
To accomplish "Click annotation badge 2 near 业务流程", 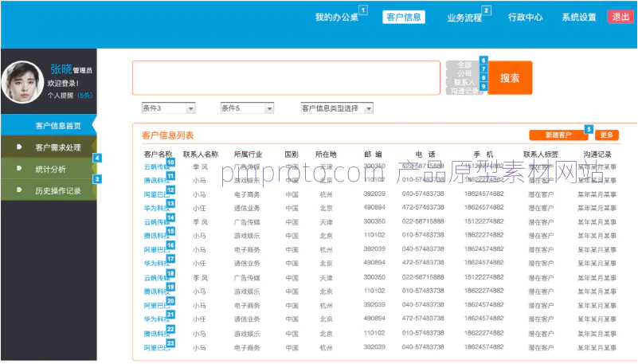I will coord(487,11).
